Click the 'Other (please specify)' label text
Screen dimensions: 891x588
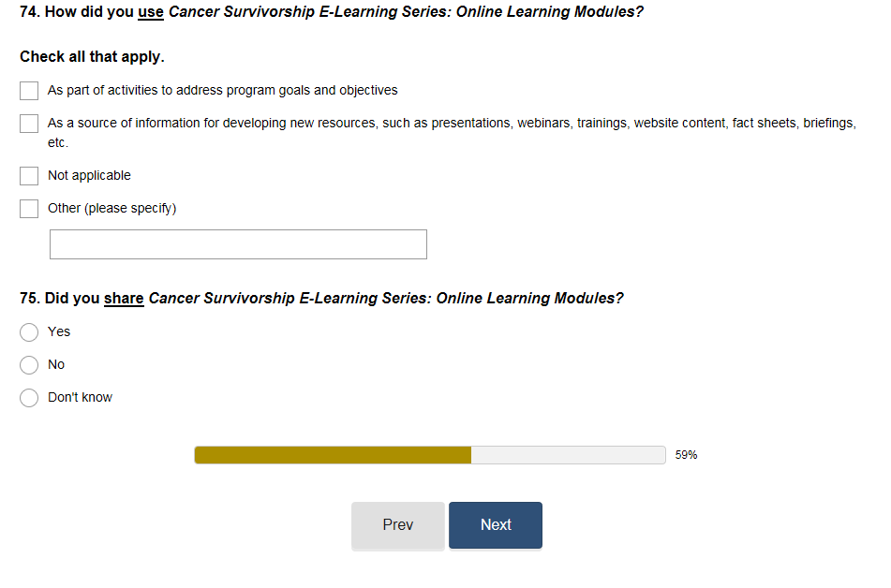click(x=111, y=209)
